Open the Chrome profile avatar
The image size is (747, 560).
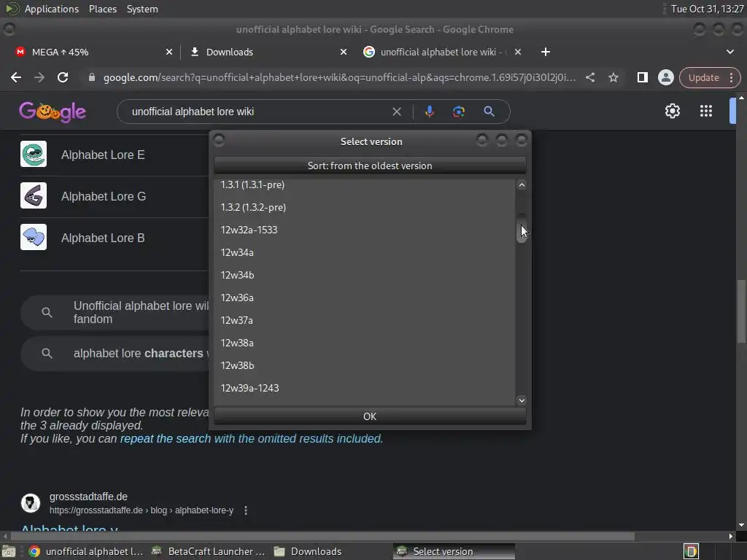[665, 77]
